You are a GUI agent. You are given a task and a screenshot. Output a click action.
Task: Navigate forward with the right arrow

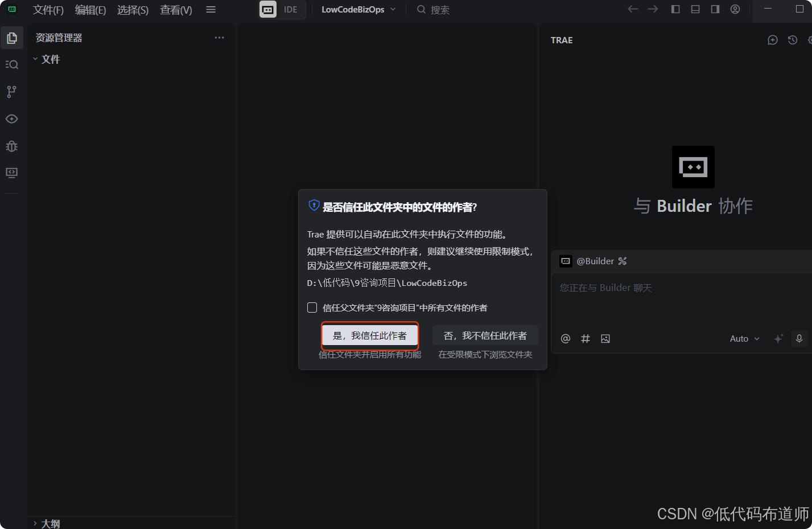tap(653, 9)
